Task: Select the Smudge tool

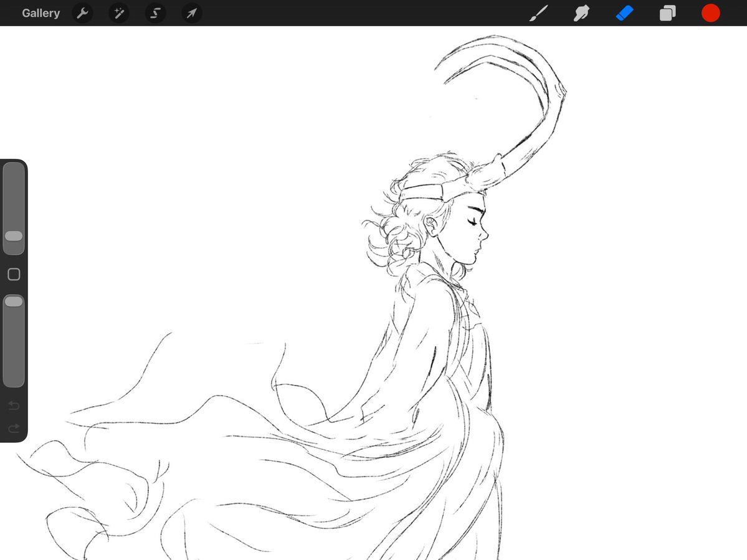Action: (x=581, y=13)
